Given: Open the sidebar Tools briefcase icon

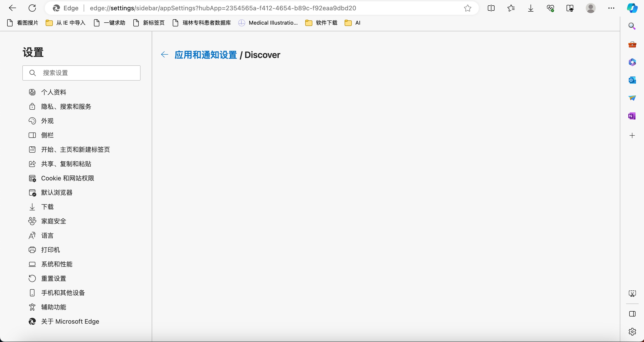Looking at the screenshot, I should click(x=632, y=45).
